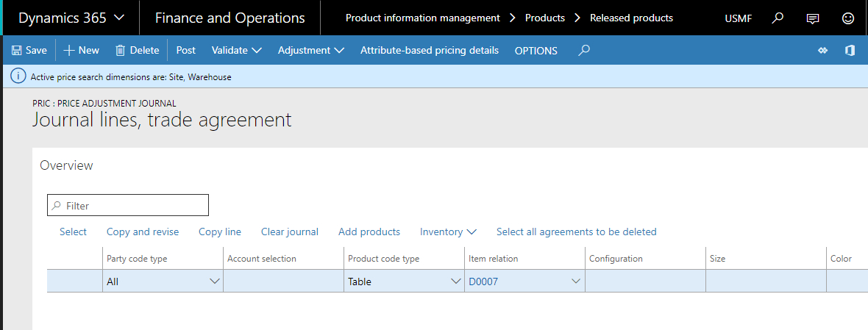868x330 pixels.
Task: Open the Validate dropdown menu
Action: click(x=236, y=51)
